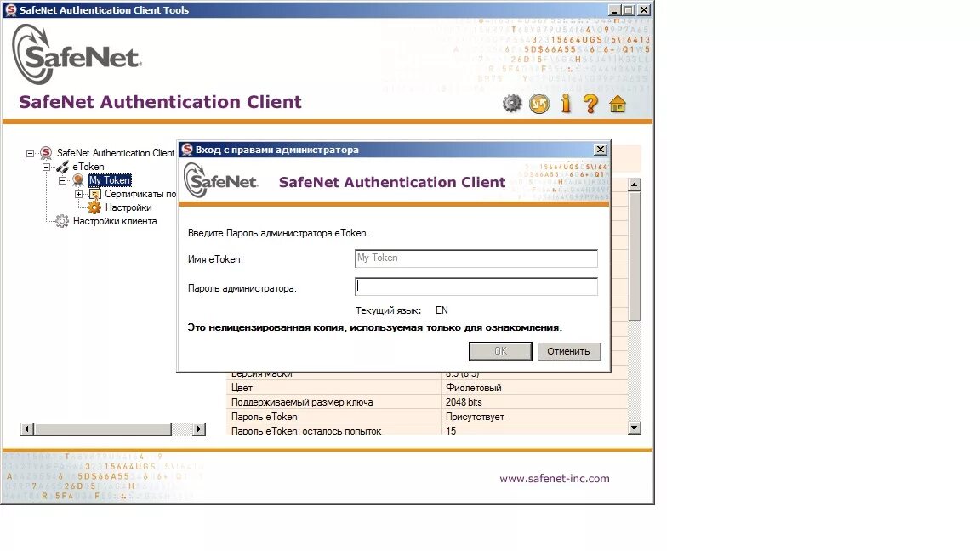Open Help question mark icon
980x551 pixels.
pos(590,103)
